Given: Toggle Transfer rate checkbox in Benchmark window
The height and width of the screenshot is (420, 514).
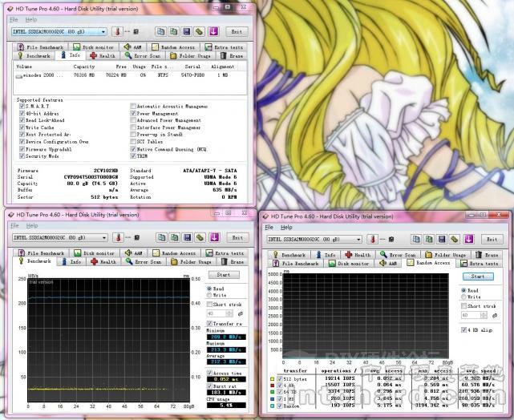Looking at the screenshot, I should coord(209,323).
